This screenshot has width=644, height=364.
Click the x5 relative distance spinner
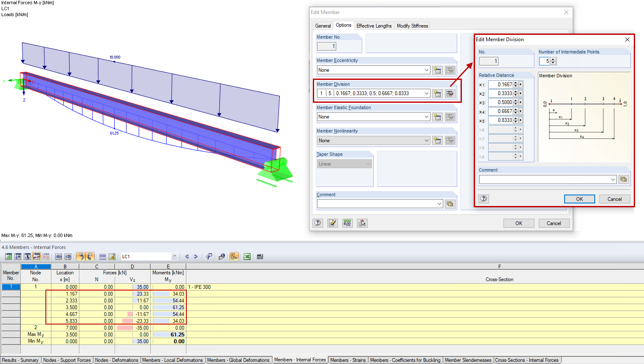pos(515,120)
